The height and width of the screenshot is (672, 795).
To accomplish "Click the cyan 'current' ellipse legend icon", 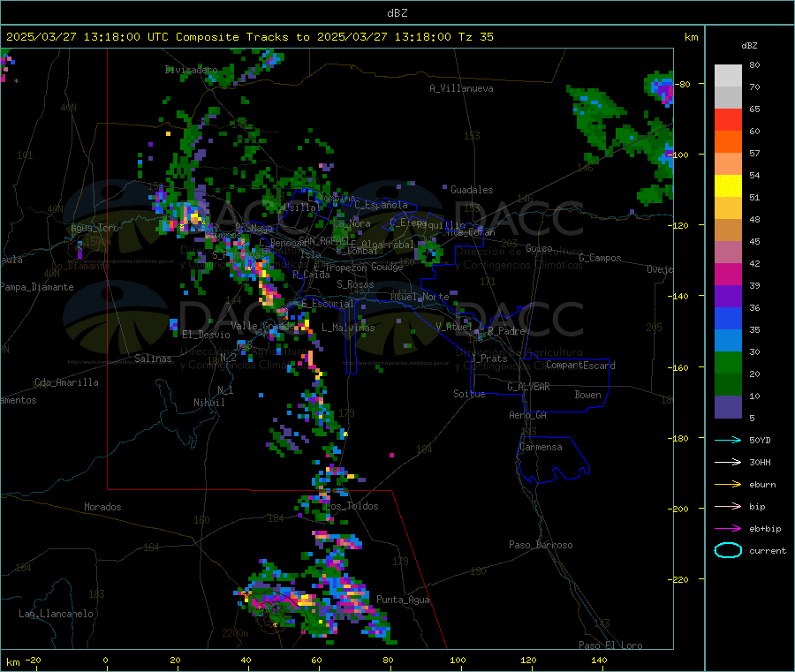I will 728,550.
